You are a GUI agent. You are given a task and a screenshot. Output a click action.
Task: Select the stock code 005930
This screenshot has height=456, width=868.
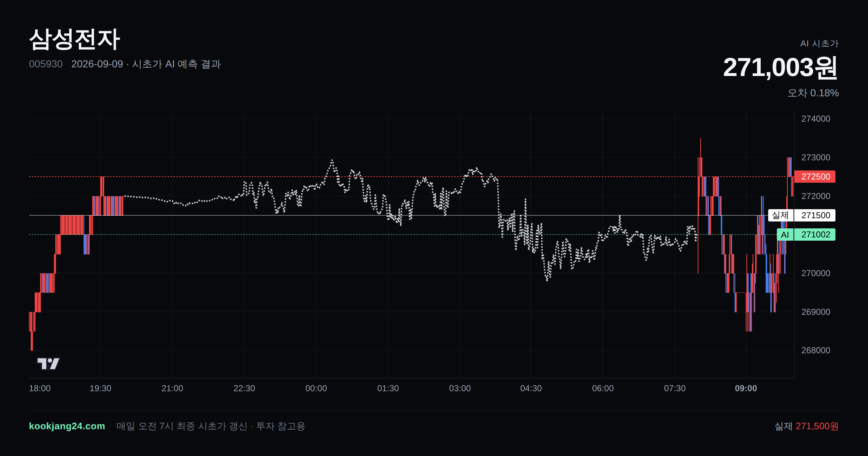(46, 64)
